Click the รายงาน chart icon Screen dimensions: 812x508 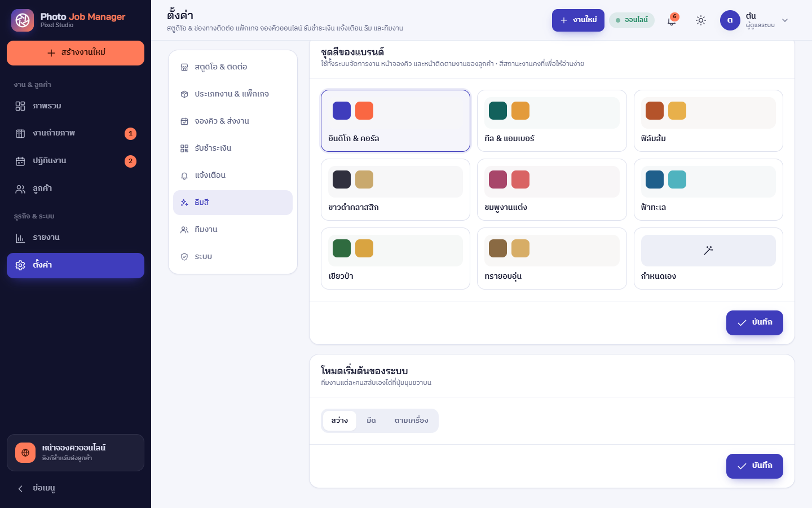click(x=20, y=238)
